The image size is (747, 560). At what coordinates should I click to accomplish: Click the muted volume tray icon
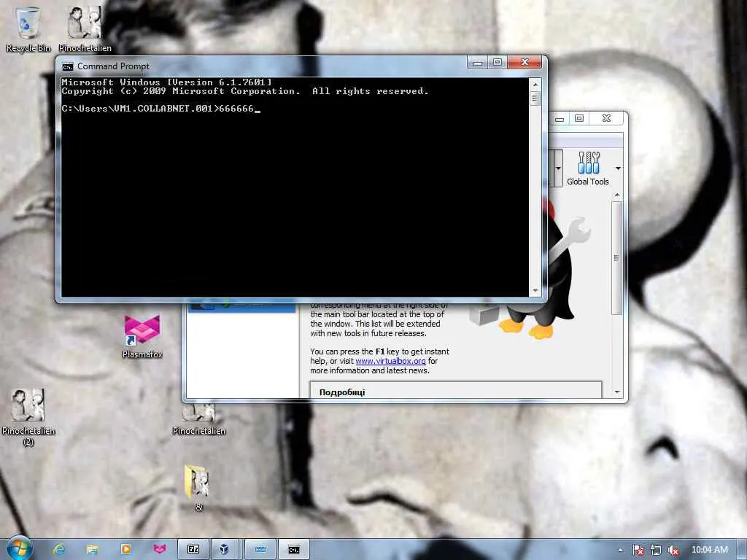click(x=673, y=550)
